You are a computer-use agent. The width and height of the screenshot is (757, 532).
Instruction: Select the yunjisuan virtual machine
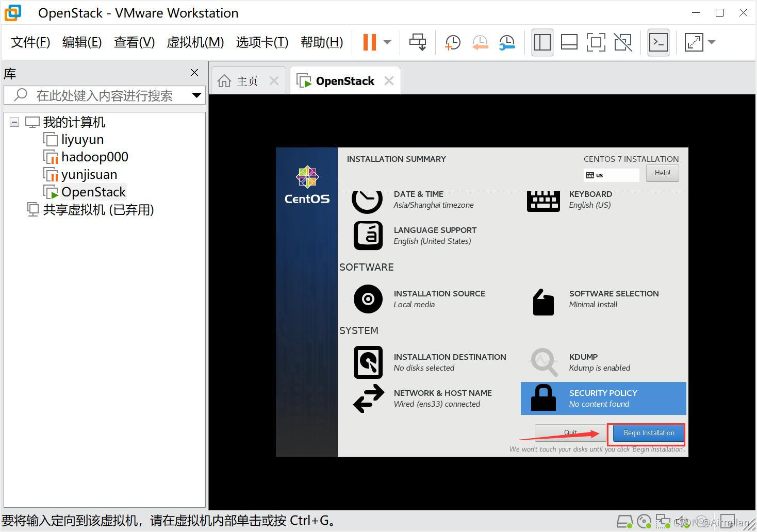pos(89,175)
